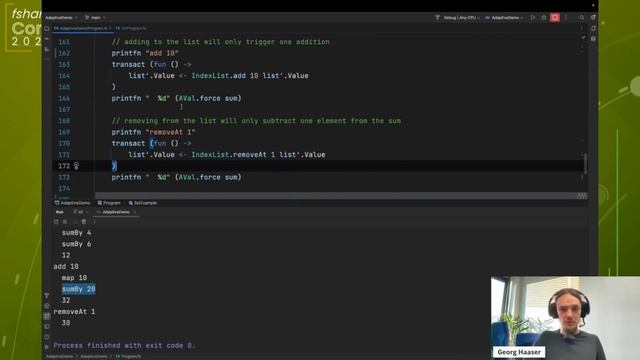Click the code 'IndexList.add 10' on line 164

point(225,76)
